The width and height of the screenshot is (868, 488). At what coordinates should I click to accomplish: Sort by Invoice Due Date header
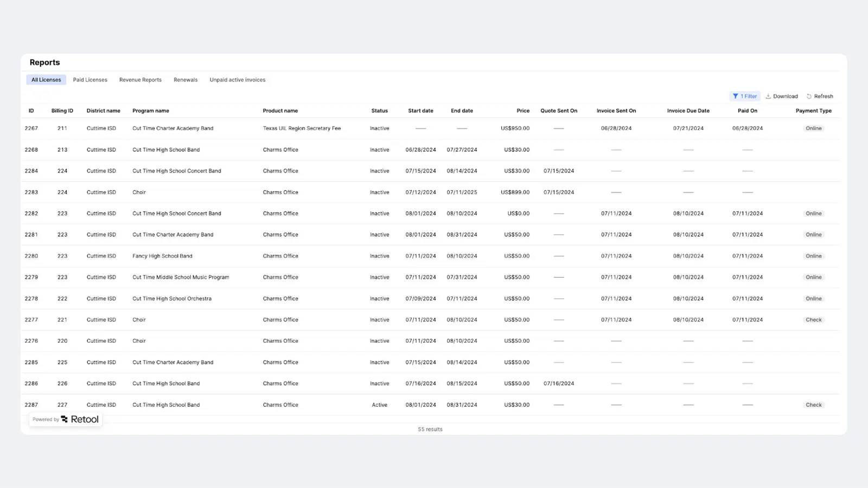click(x=688, y=111)
